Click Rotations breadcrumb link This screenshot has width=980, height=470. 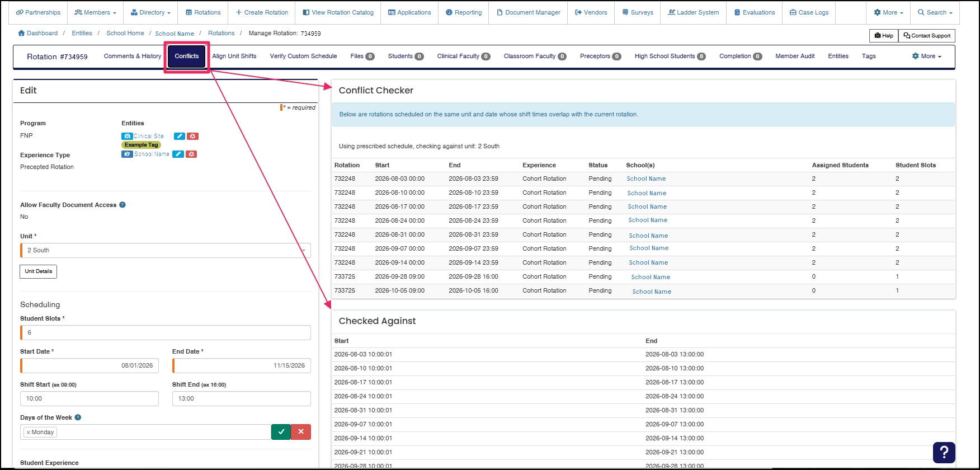(222, 33)
